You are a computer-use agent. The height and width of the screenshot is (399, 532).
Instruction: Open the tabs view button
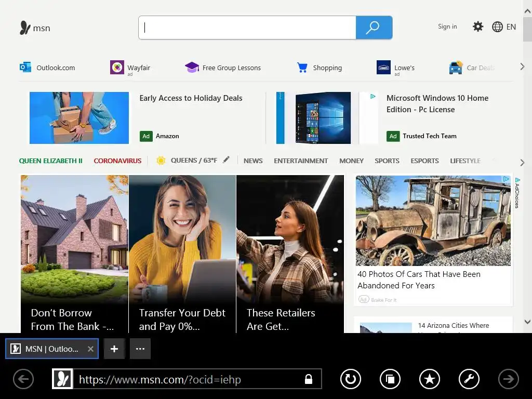(390, 379)
